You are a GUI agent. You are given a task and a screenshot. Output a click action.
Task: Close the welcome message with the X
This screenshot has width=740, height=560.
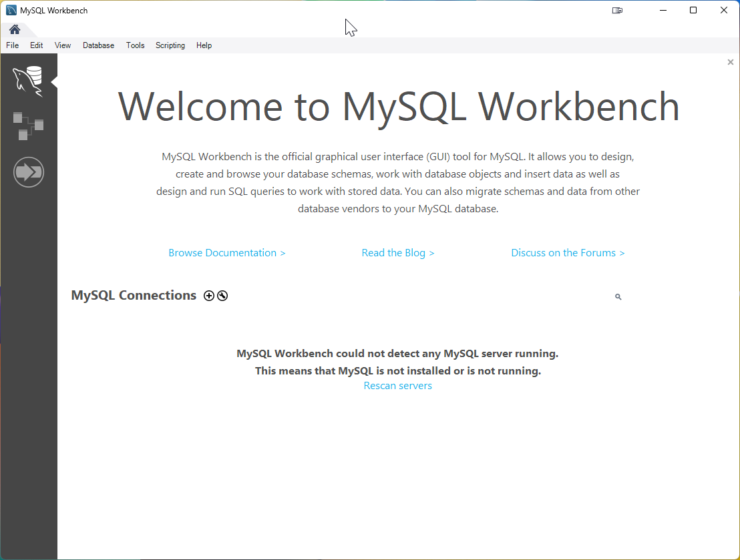(731, 62)
